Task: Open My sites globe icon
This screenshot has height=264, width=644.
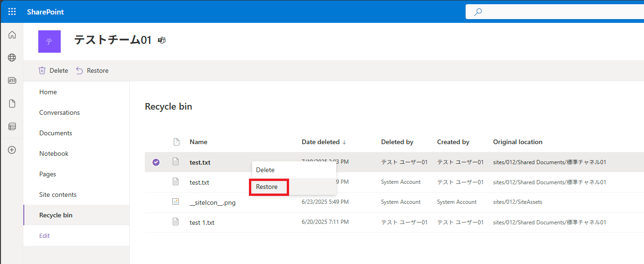Action: (12, 58)
